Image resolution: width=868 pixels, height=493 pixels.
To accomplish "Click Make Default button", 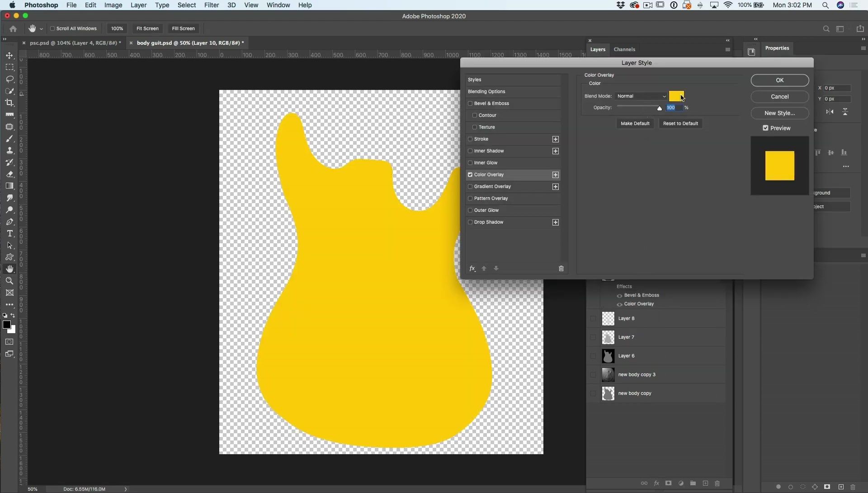I will point(635,123).
